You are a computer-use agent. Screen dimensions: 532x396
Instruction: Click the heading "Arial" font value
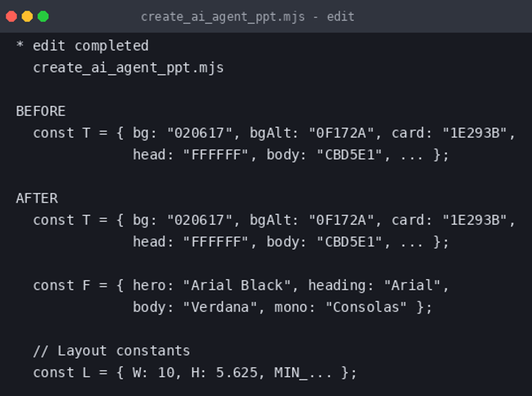pos(412,285)
